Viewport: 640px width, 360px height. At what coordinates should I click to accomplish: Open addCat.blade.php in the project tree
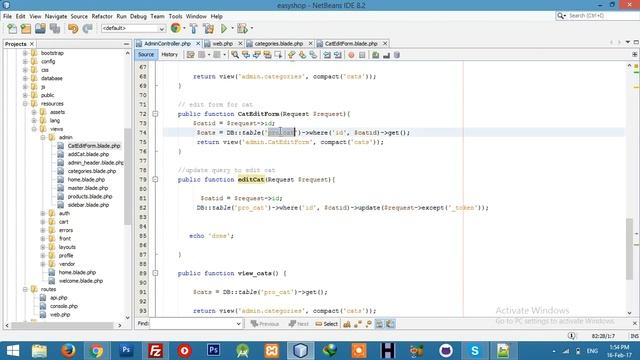[88, 154]
